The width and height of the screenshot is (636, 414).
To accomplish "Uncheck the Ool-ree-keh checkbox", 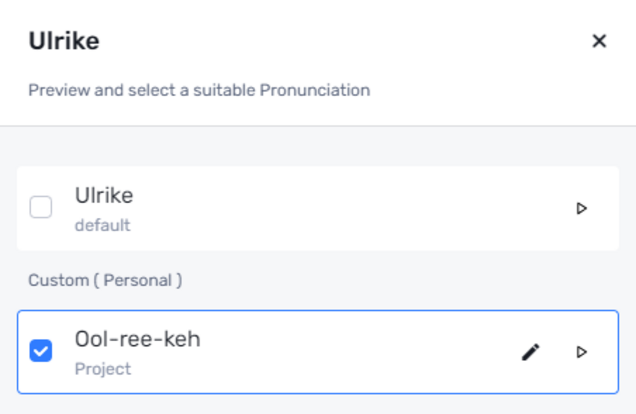I will 41,351.
